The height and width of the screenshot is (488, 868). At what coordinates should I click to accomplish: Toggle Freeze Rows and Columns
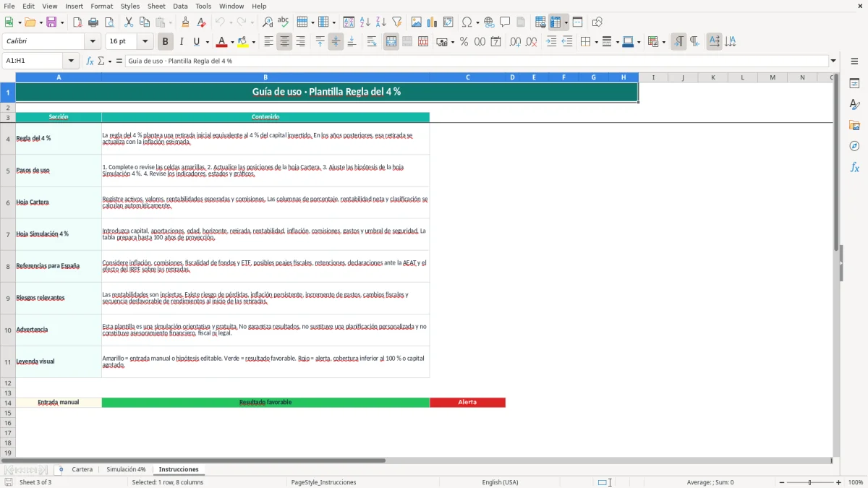point(556,22)
